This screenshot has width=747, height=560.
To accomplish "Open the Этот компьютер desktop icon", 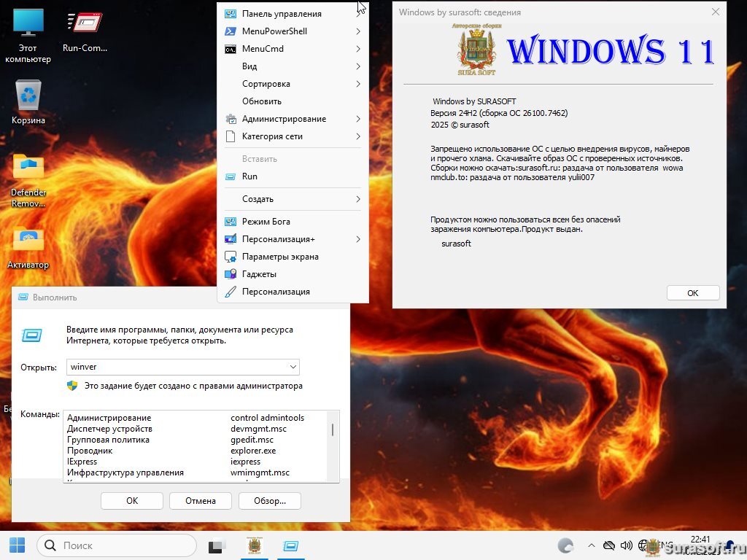I will pyautogui.click(x=28, y=36).
